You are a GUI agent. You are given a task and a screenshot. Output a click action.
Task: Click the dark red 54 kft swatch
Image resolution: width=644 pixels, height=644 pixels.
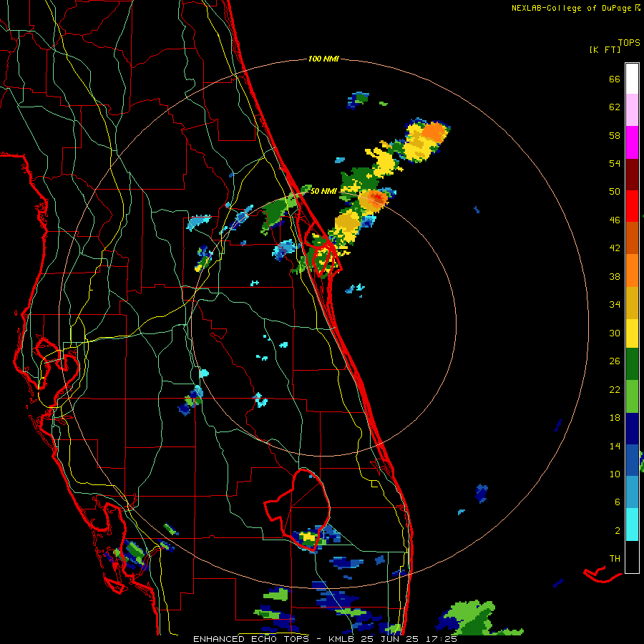[632, 175]
